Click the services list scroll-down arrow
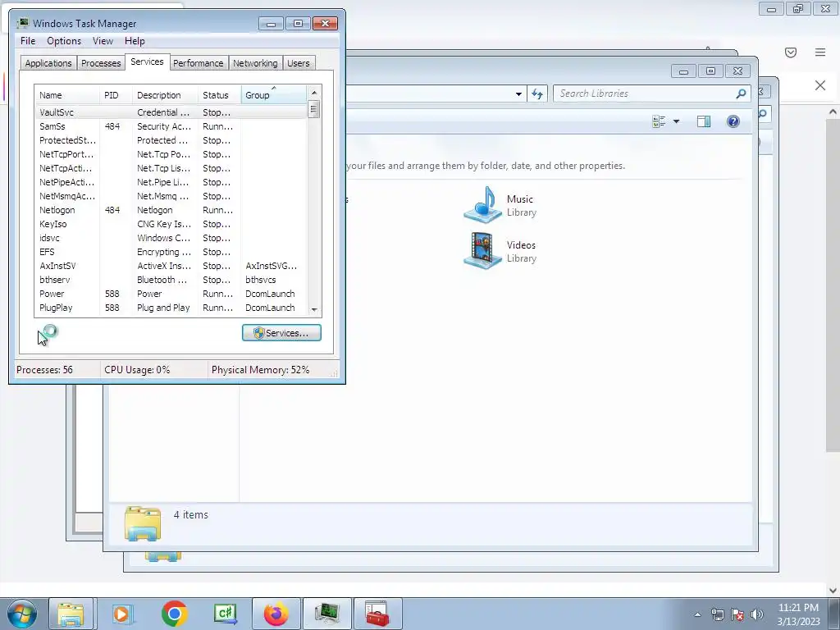 pos(314,309)
